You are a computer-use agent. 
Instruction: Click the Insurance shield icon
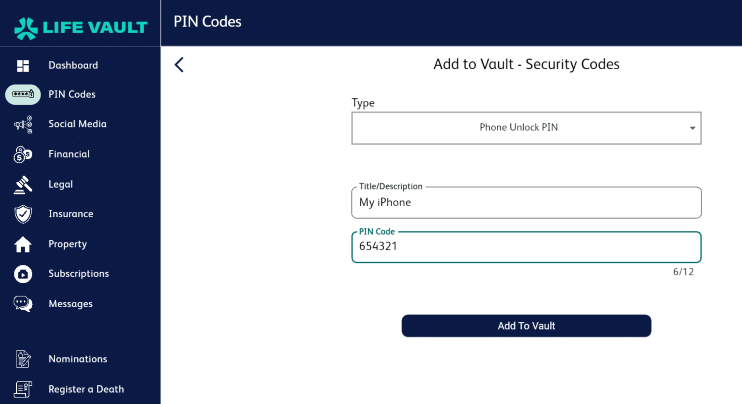(x=23, y=214)
